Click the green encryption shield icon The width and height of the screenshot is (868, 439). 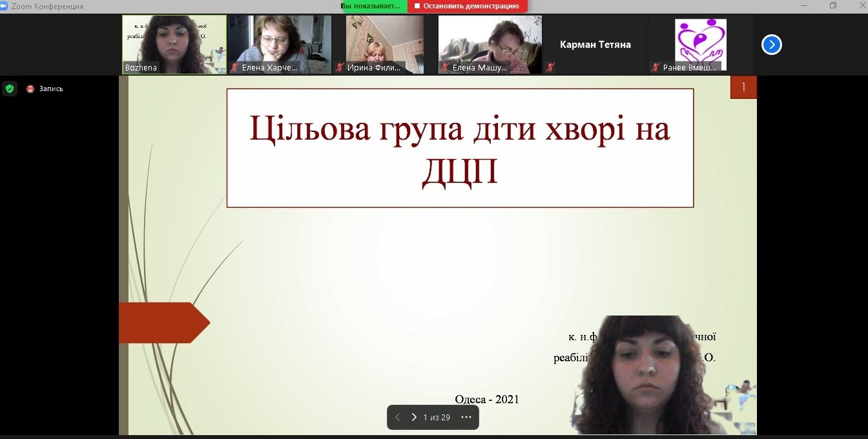pos(10,89)
